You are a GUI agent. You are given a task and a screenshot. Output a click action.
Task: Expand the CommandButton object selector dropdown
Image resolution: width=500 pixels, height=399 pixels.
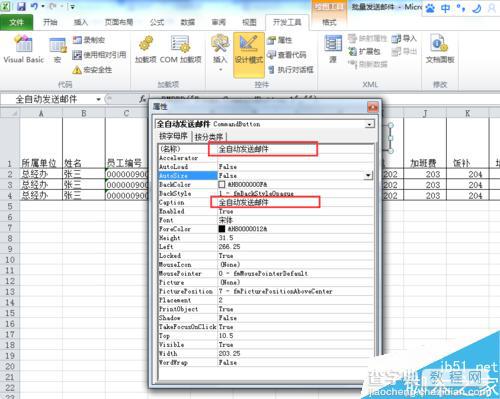pos(369,124)
